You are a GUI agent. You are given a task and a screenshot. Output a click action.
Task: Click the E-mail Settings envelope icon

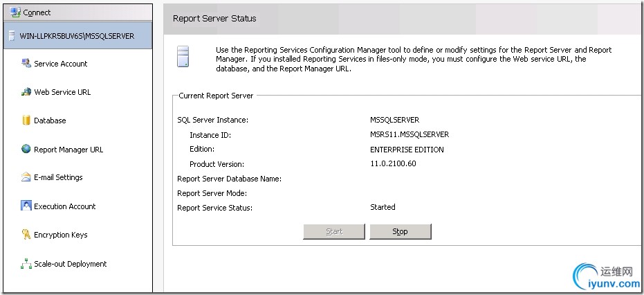coord(26,177)
